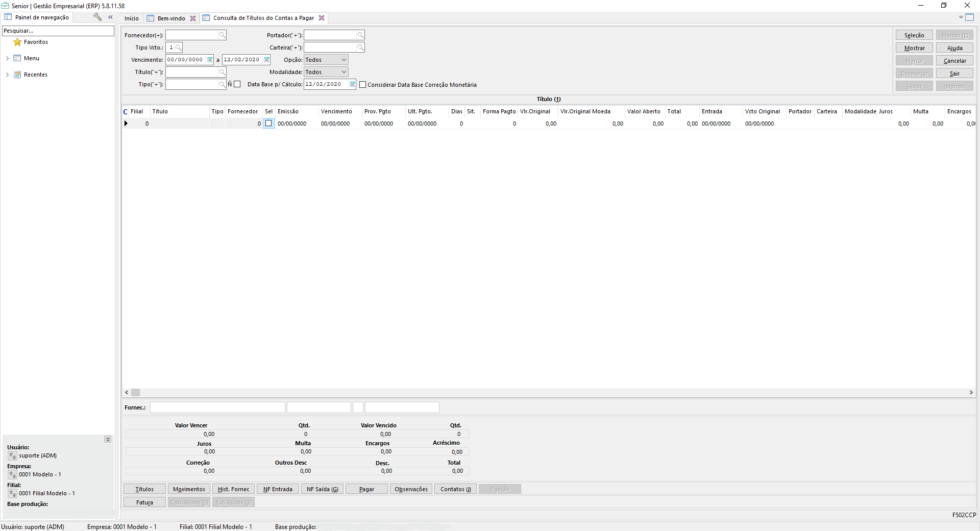Screen dimensions: 980x531
Task: Click the Observações button
Action: 411,489
